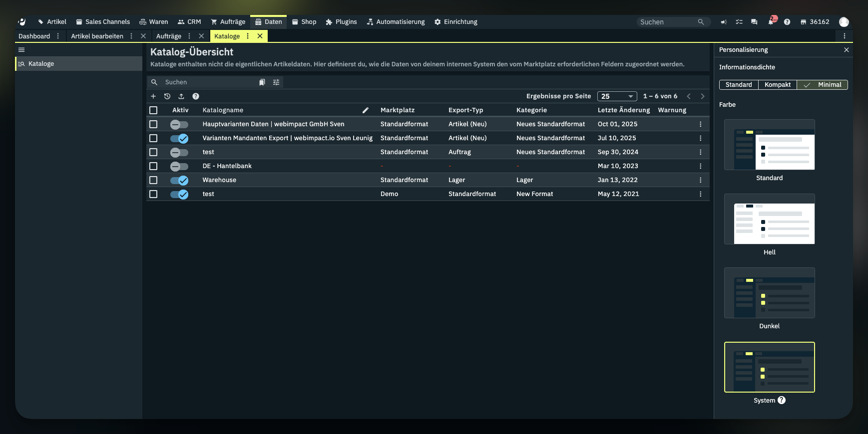Toggle the Warehouse catalog active switch

click(179, 180)
